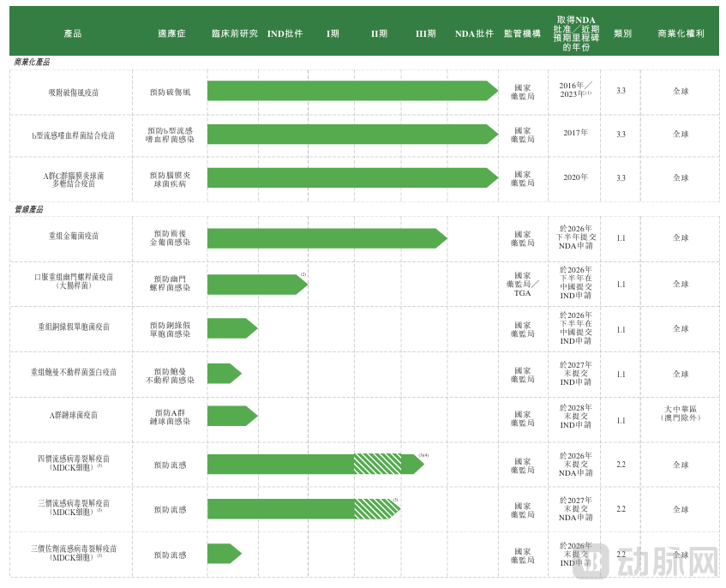Select product name 重組銅綠假單胞菌疫苗

tap(74, 327)
